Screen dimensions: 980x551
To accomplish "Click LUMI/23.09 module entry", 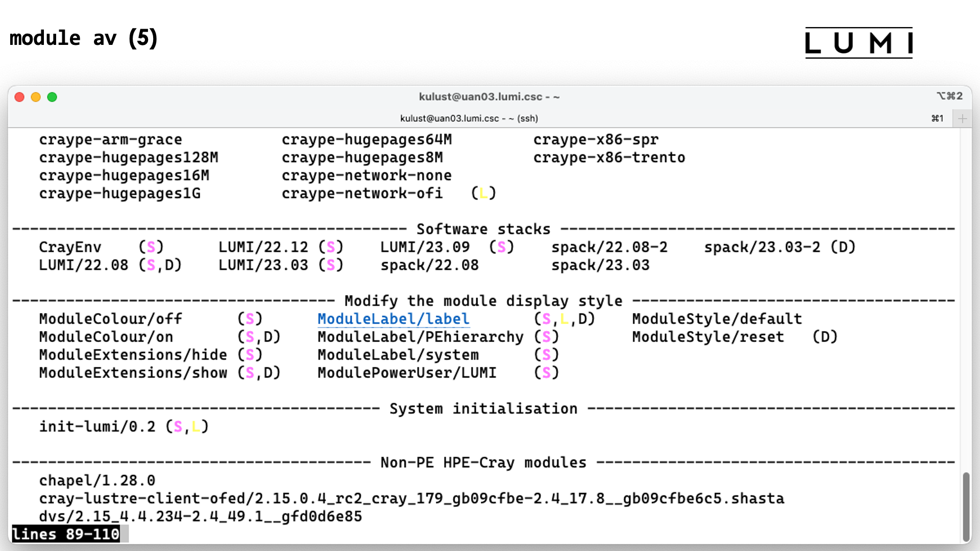I will [425, 247].
